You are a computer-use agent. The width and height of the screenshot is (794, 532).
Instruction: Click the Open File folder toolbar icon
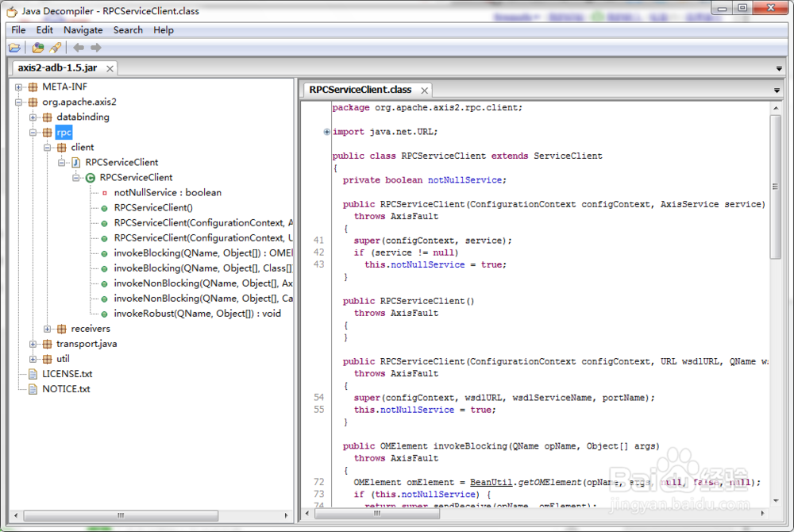pos(14,48)
